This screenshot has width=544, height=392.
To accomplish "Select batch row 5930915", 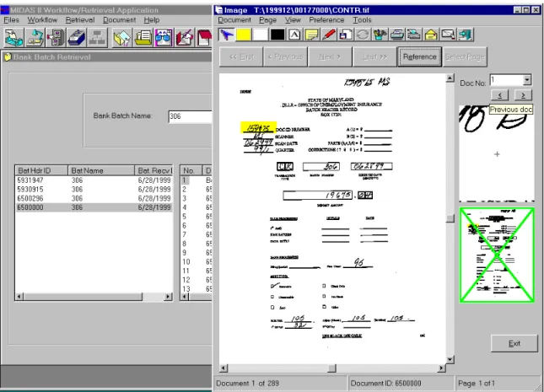I will tap(94, 190).
